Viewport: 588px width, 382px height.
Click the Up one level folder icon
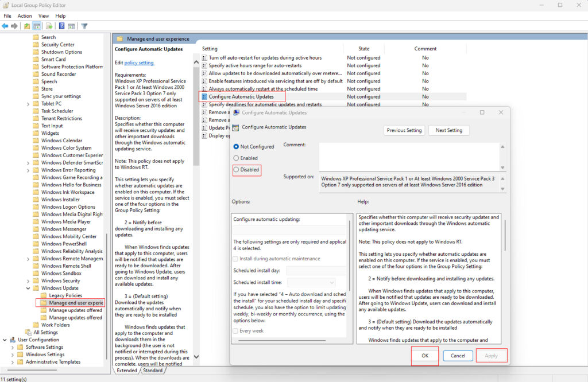click(x=27, y=25)
